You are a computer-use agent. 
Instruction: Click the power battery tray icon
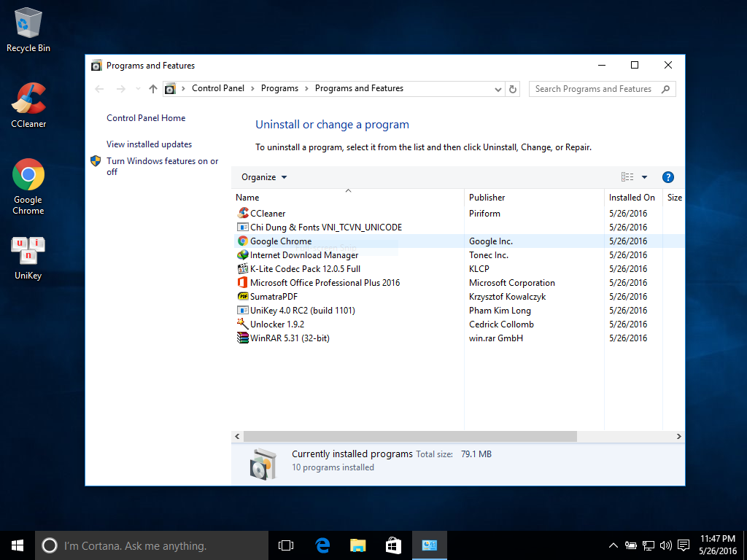click(x=631, y=545)
